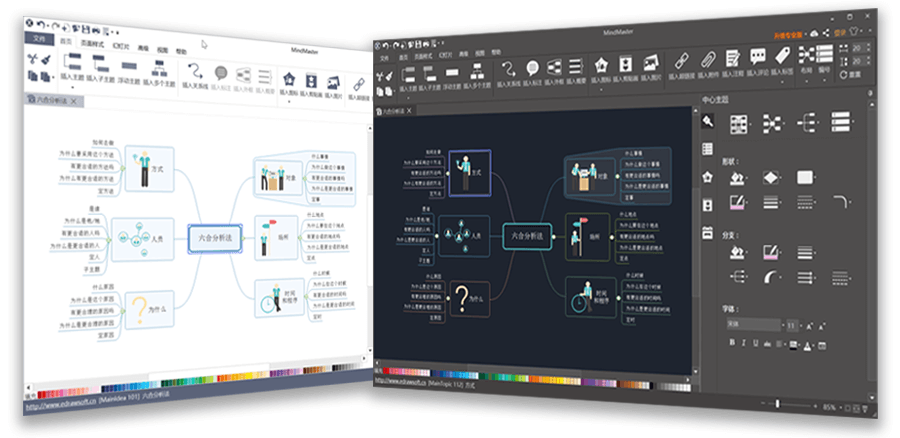The image size is (900, 438).
Task: Click Insert Clipart icon in dark window
Action: coord(625,63)
